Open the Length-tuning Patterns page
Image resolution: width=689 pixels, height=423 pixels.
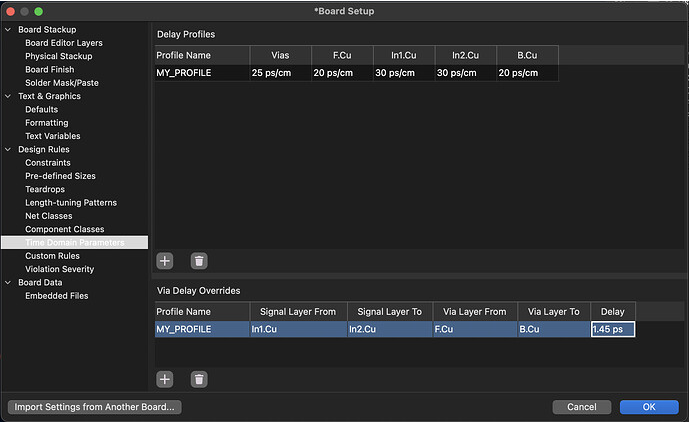[x=70, y=203]
